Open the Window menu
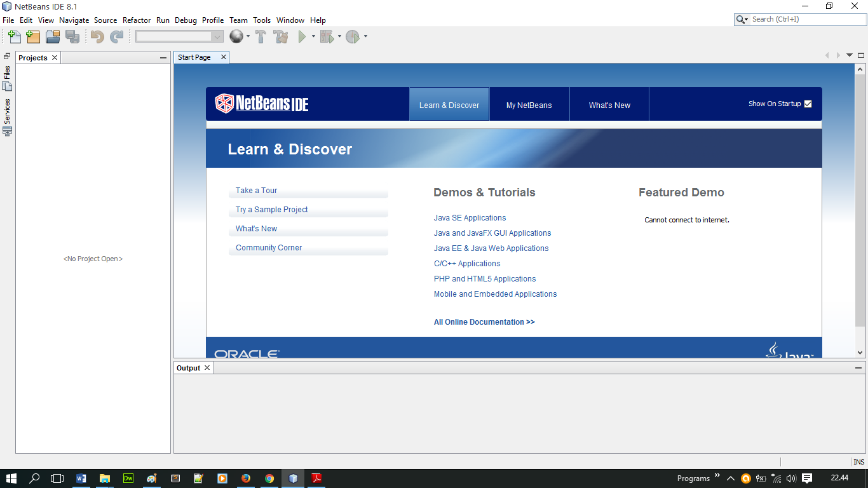This screenshot has height=488, width=868. coord(290,20)
